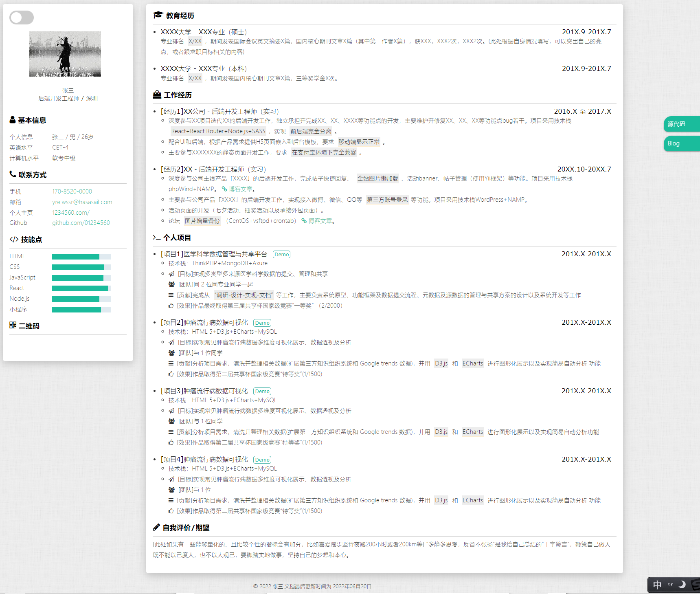This screenshot has width=700, height=594.
Task: Click thumbs-up result icon in 项目4
Action: pos(171,511)
